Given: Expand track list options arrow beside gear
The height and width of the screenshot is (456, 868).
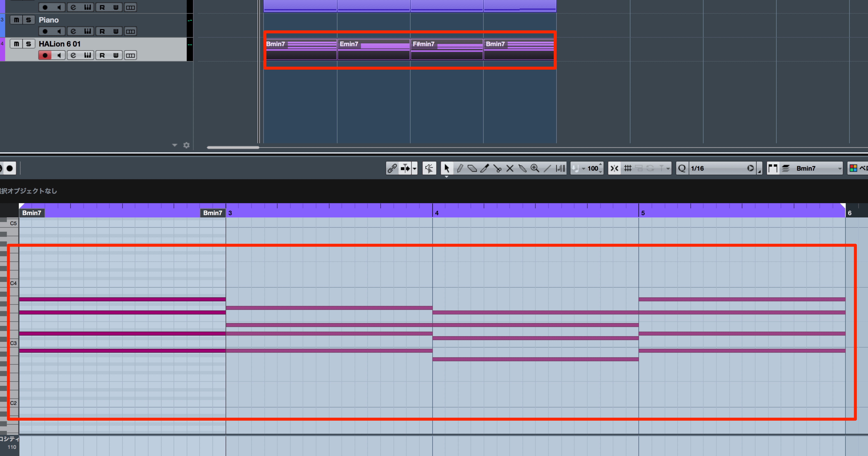Looking at the screenshot, I should [175, 145].
